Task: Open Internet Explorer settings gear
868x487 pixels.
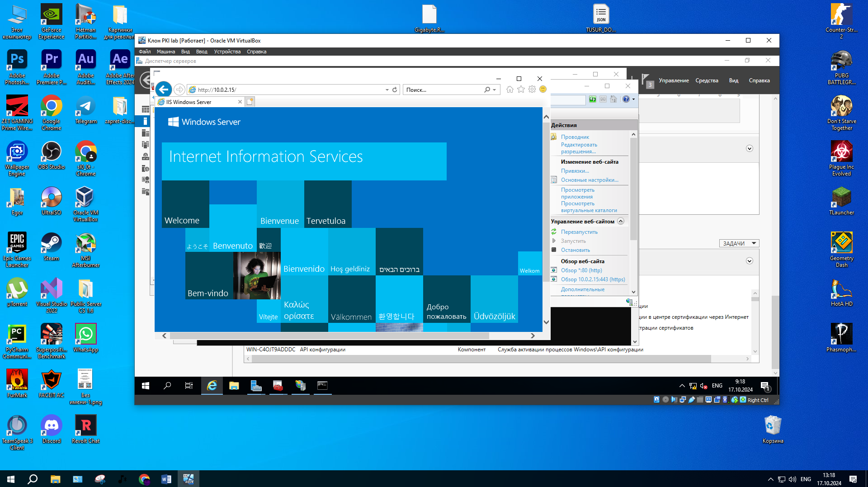Action: point(532,90)
